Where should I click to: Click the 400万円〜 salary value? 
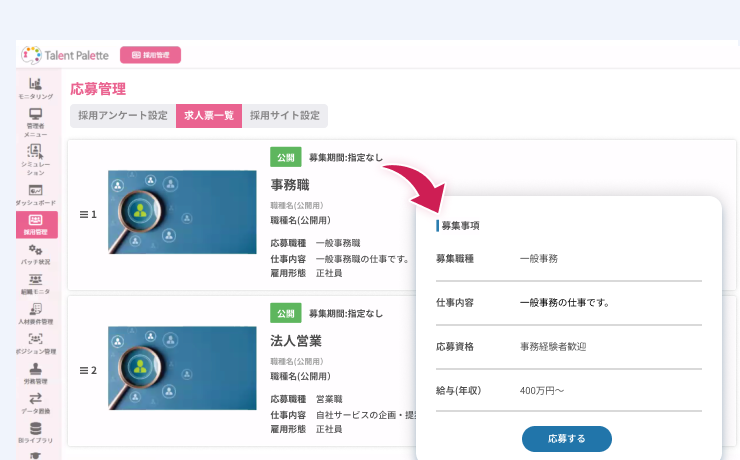(542, 391)
